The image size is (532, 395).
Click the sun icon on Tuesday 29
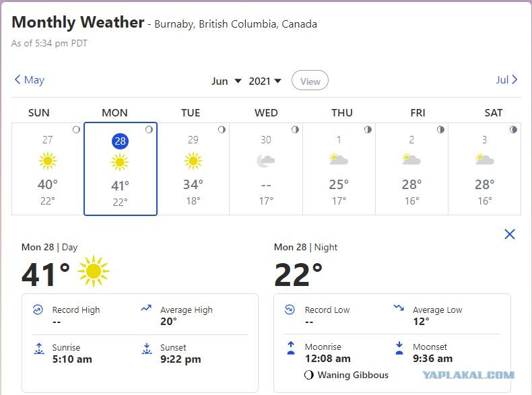[x=193, y=161]
